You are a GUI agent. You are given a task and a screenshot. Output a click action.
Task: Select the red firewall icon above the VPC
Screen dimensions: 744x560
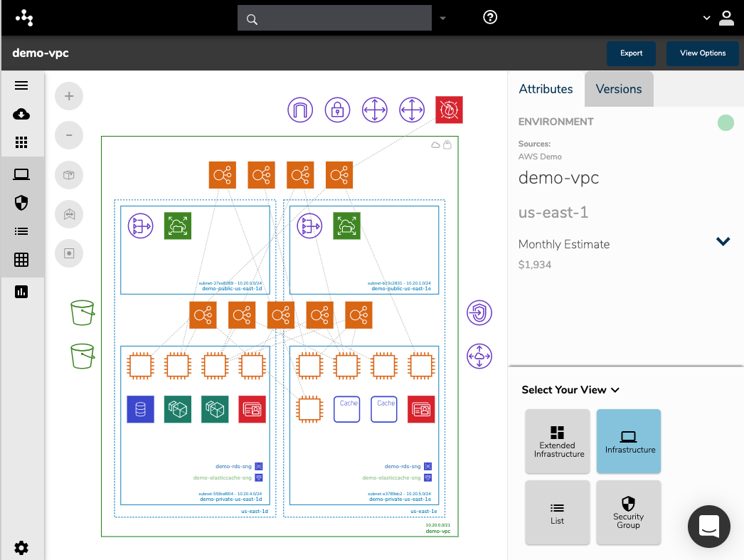click(x=449, y=110)
